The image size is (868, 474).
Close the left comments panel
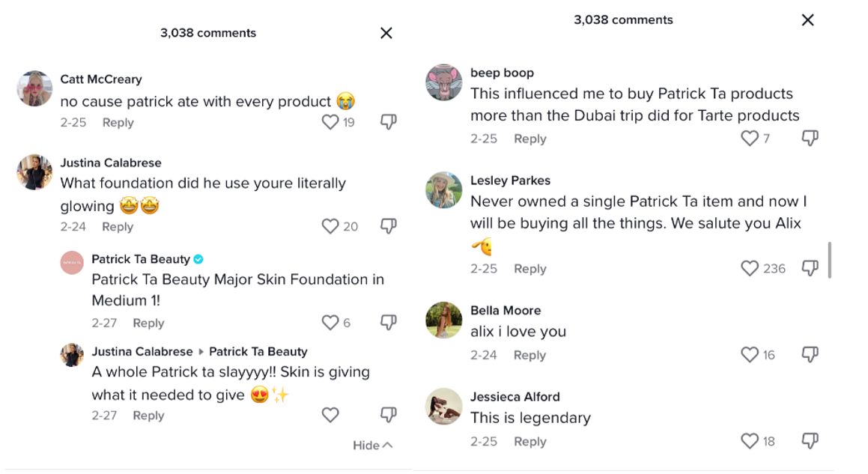(386, 33)
